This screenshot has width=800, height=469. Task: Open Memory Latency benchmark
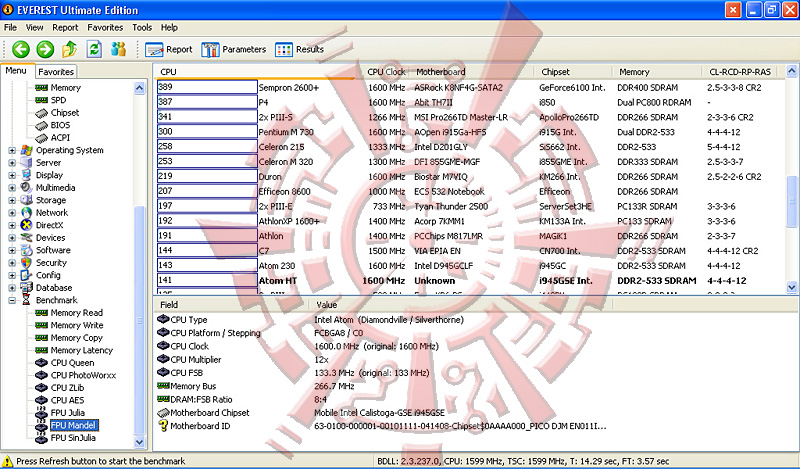[x=82, y=351]
